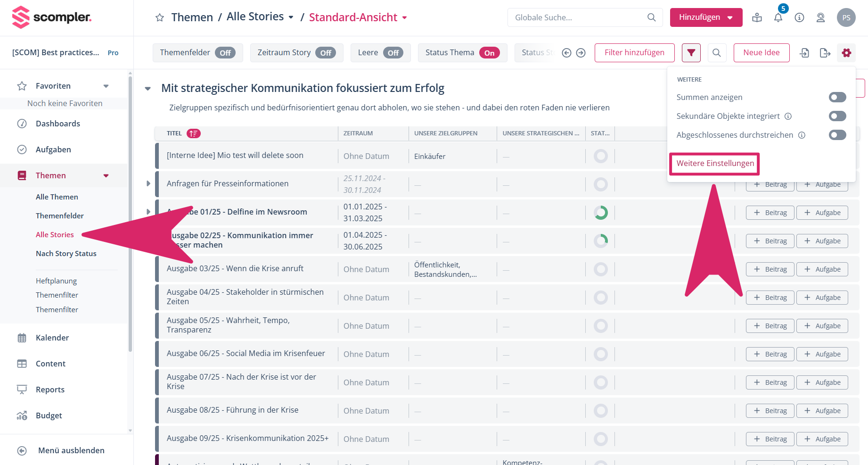Toggle Sekundäre Objekte integriert switch
868x465 pixels.
click(837, 116)
